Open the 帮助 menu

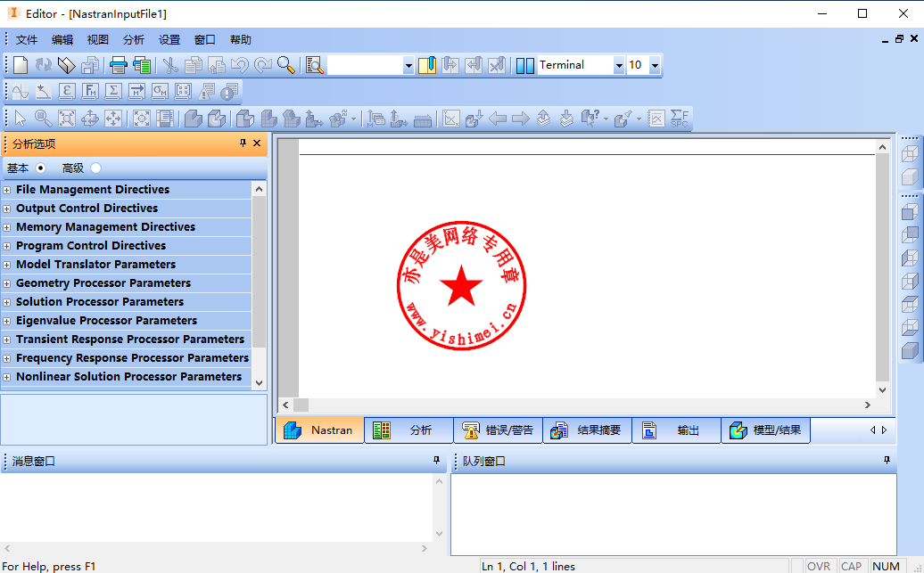pyautogui.click(x=241, y=39)
